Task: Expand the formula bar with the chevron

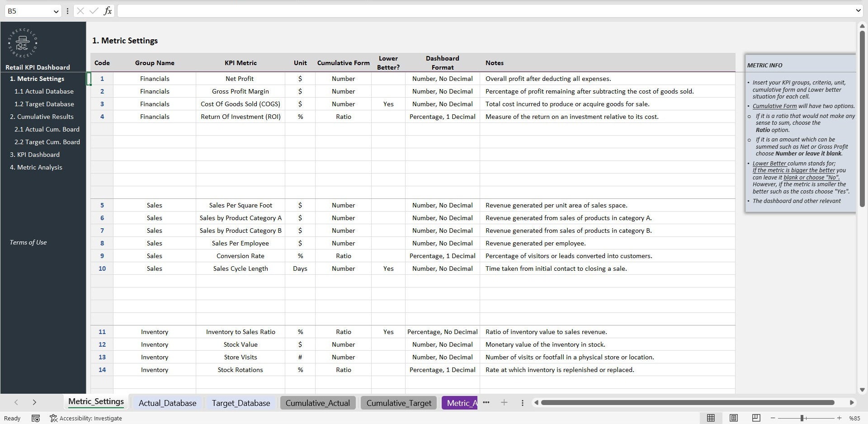Action: point(858,10)
